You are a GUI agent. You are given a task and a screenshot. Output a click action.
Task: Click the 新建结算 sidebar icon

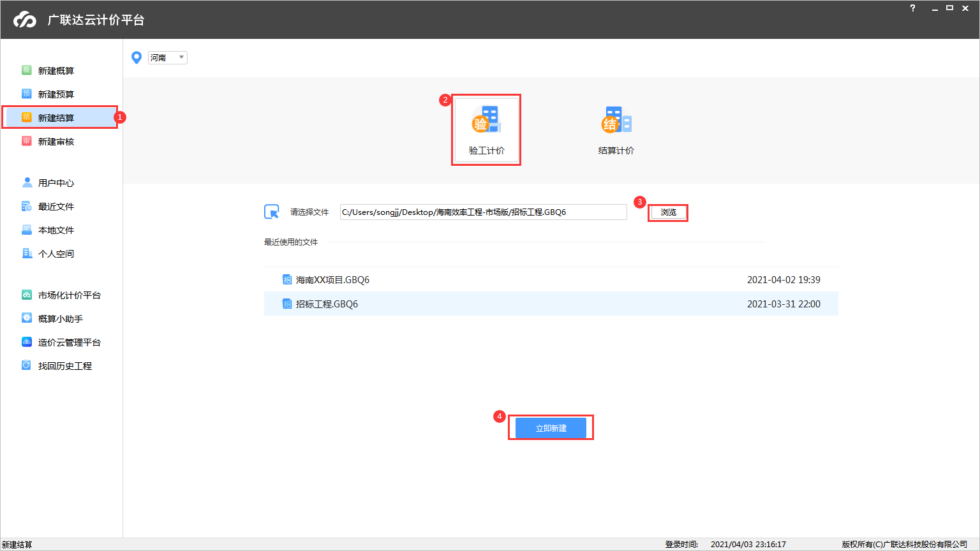[x=27, y=117]
